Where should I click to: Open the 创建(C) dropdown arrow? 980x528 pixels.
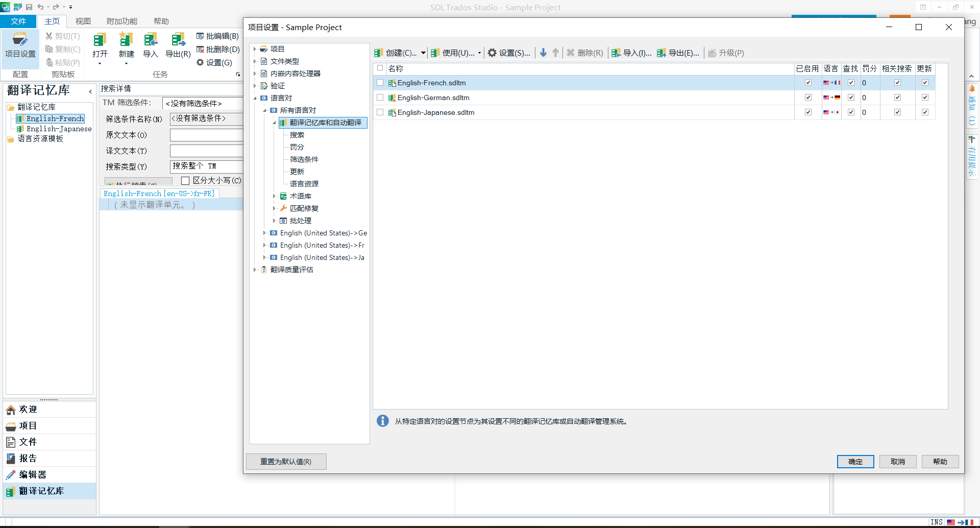(x=422, y=53)
